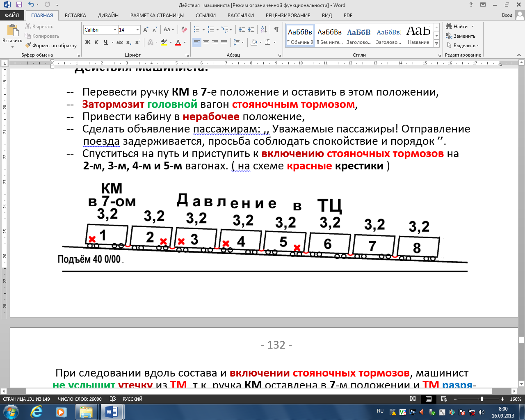Click the zoom slider handle in status bar

pyautogui.click(x=482, y=399)
